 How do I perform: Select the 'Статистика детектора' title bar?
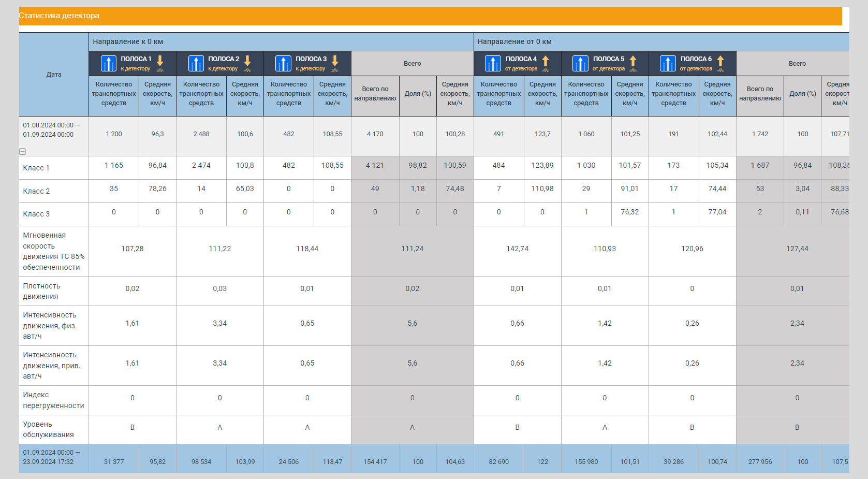pos(431,16)
